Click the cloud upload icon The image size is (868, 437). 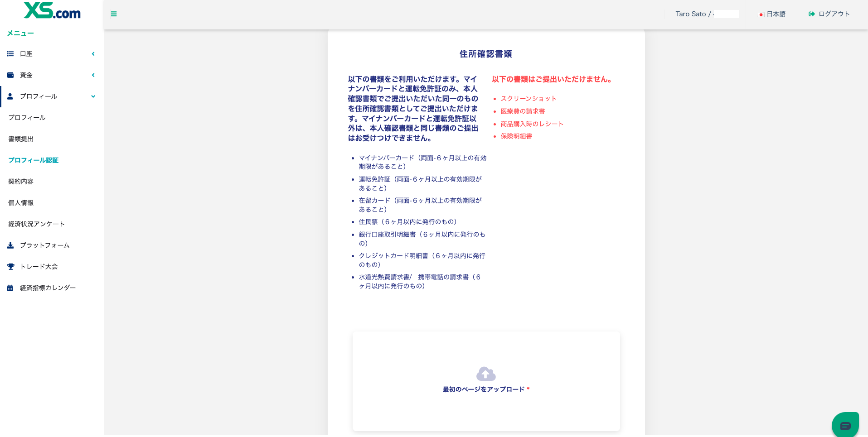pos(486,374)
